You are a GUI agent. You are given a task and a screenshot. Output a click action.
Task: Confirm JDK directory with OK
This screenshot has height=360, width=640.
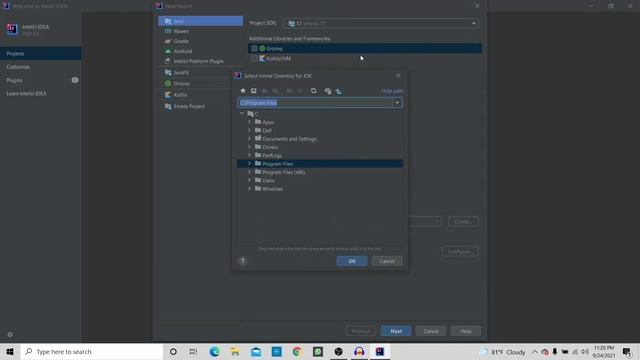coord(352,261)
